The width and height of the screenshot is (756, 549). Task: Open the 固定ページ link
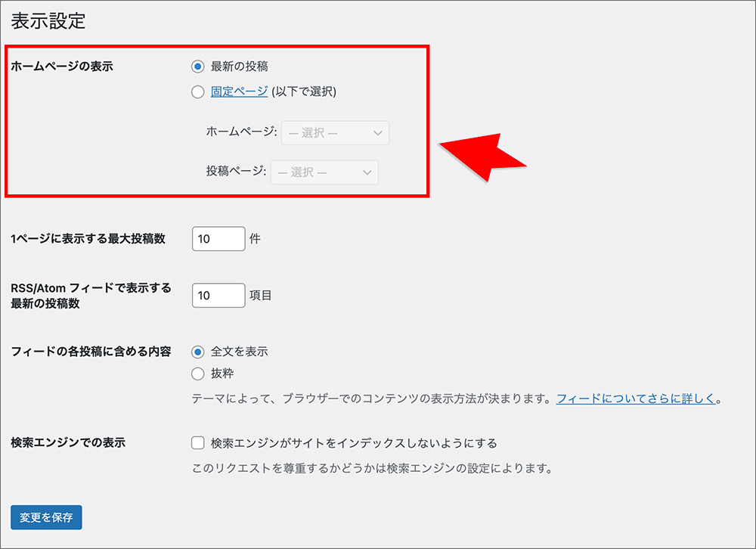(x=239, y=91)
